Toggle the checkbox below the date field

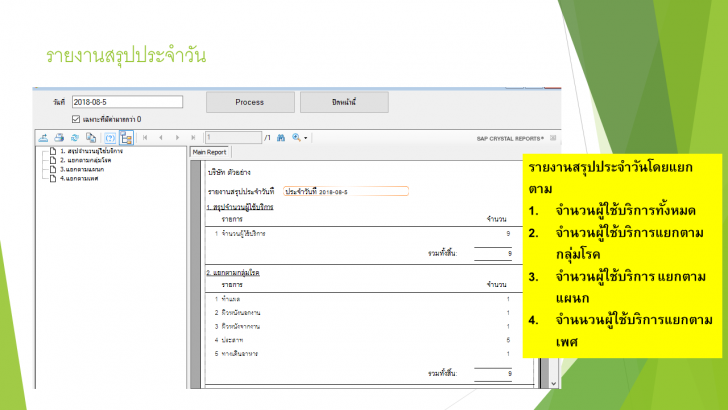[76, 119]
